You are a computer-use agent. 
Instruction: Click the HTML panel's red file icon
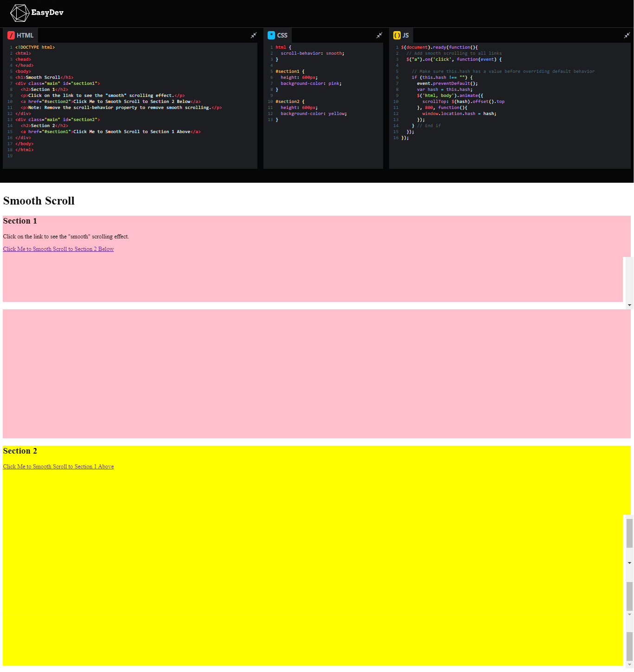10,35
